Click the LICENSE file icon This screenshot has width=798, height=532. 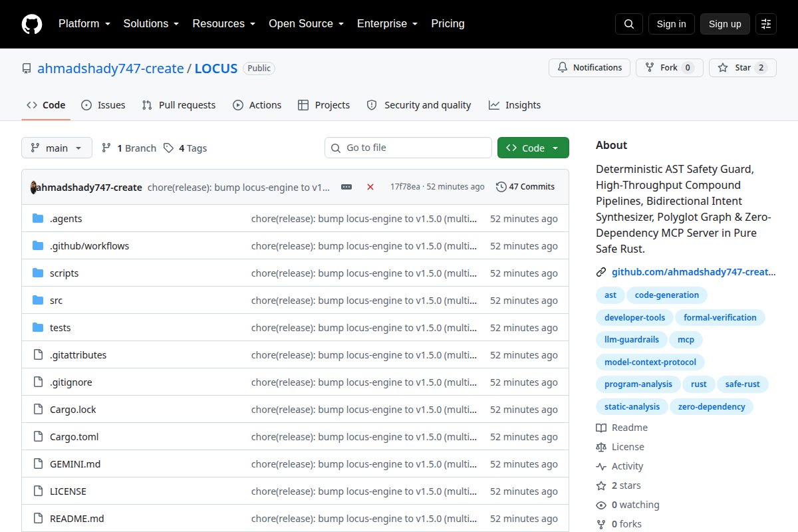pyautogui.click(x=38, y=491)
